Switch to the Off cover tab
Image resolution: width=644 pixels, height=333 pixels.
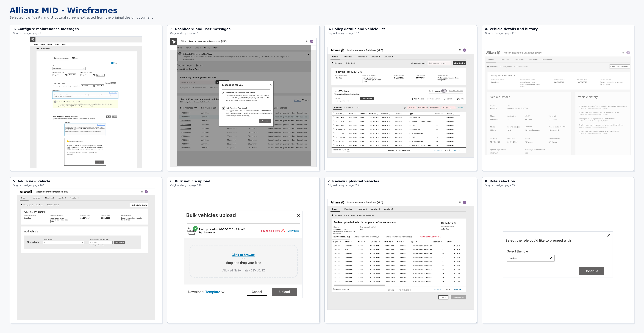pos(349,108)
